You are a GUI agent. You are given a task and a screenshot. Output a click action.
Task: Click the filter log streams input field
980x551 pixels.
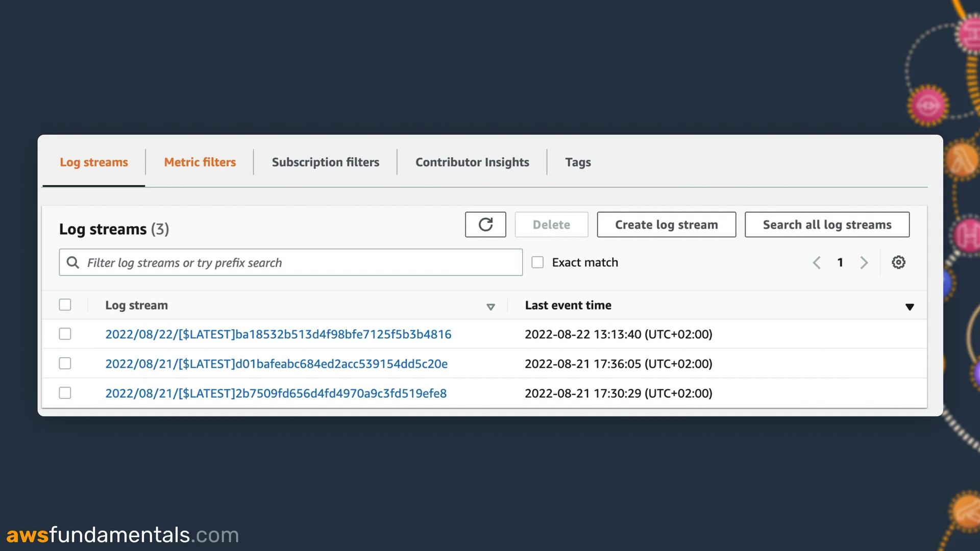tap(291, 262)
